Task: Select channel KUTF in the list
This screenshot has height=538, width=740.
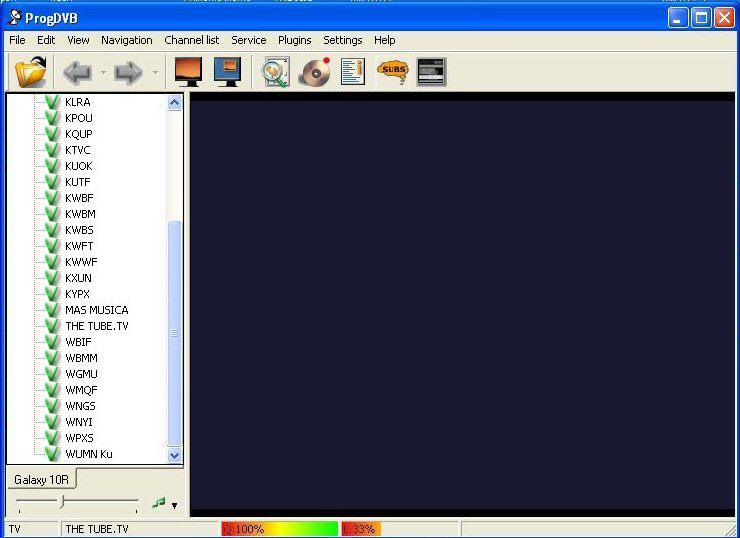Action: click(77, 182)
